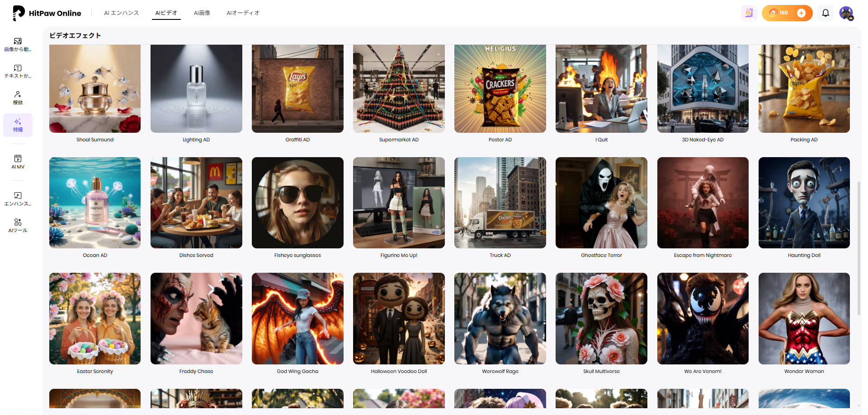
Task: Pick the Poster AD effect thumbnail
Action: point(500,89)
